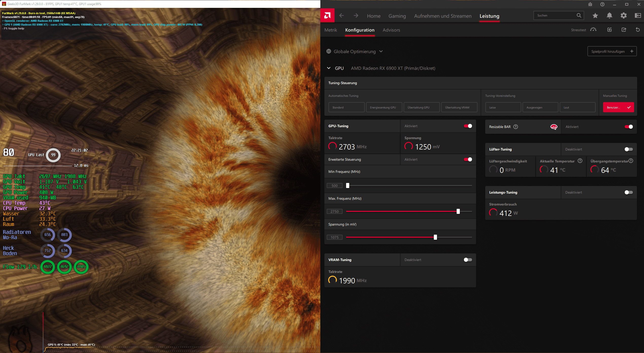The image size is (644, 353).
Task: Collapse the GPU section chevron
Action: (x=329, y=68)
